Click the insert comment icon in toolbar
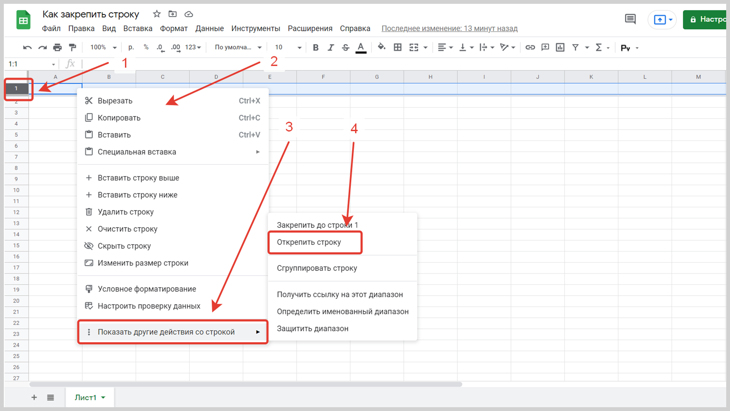Image resolution: width=730 pixels, height=411 pixels. [545, 47]
